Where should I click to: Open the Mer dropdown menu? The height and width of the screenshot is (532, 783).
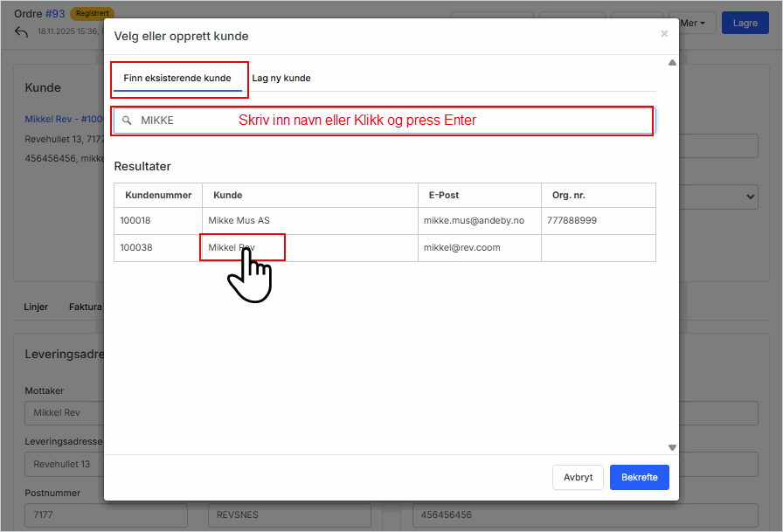click(x=693, y=24)
